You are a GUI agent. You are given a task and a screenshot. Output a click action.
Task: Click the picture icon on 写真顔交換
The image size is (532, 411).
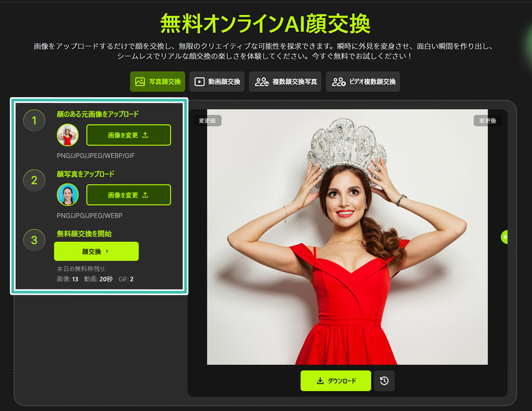140,82
